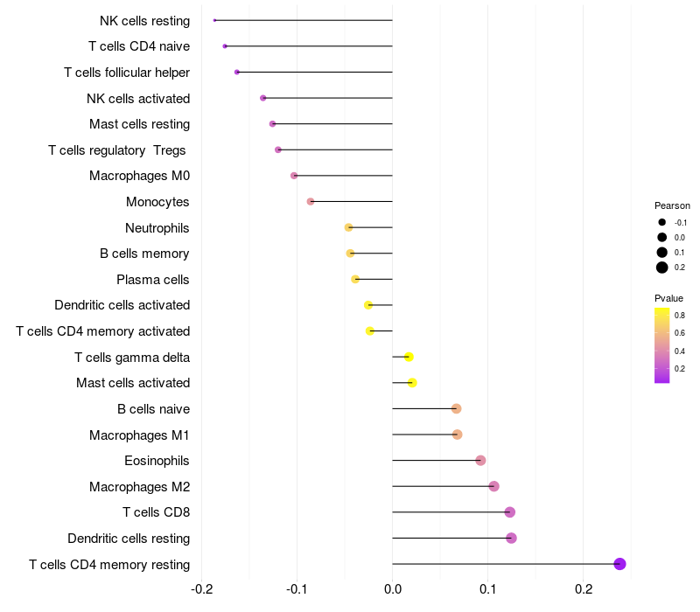This screenshot has height=612, width=700.
Task: Select the Pearson legend -0.1 size dot
Action: click(x=662, y=222)
